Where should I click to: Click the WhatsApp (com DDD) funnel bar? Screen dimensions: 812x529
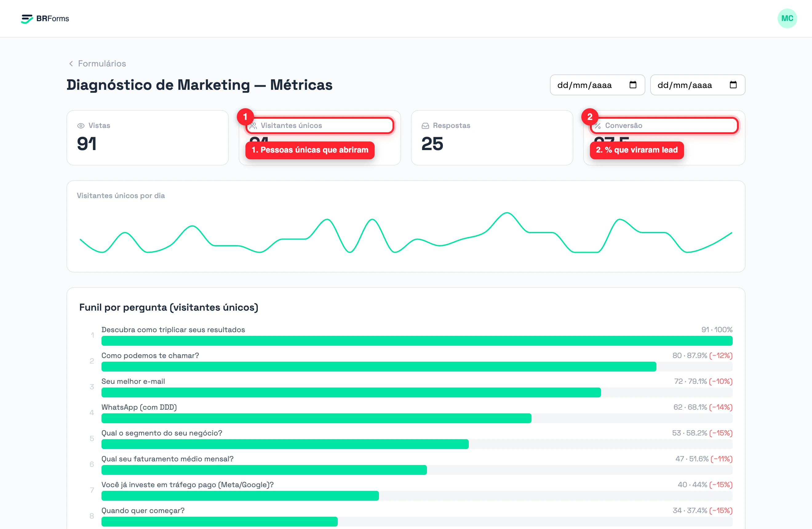pos(416,419)
